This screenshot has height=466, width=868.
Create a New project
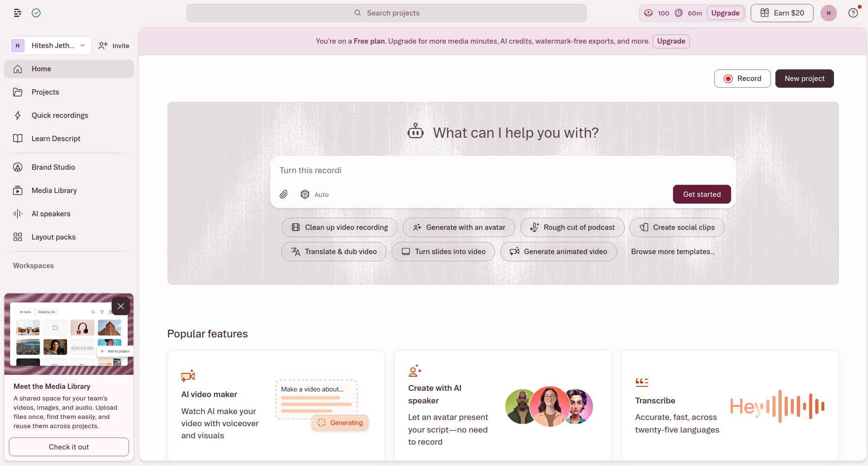point(804,79)
